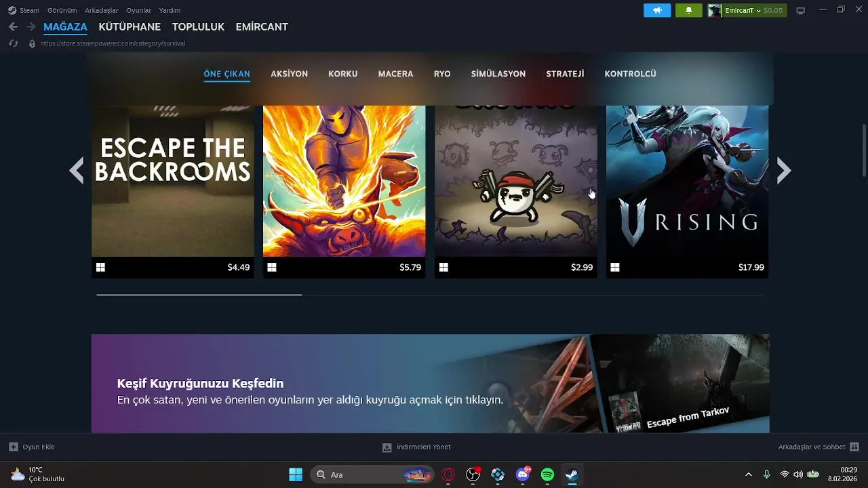
Task: Open Opera GX from the taskbar
Action: pyautogui.click(x=448, y=475)
